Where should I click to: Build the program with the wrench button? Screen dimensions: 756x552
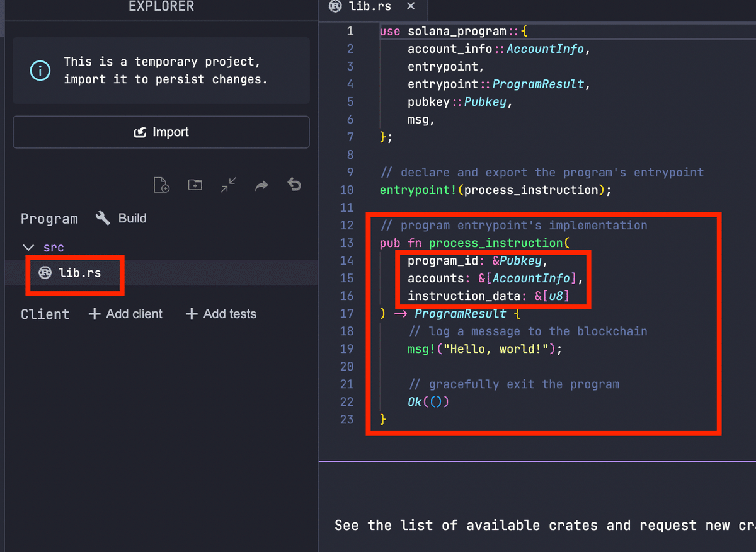tap(121, 219)
